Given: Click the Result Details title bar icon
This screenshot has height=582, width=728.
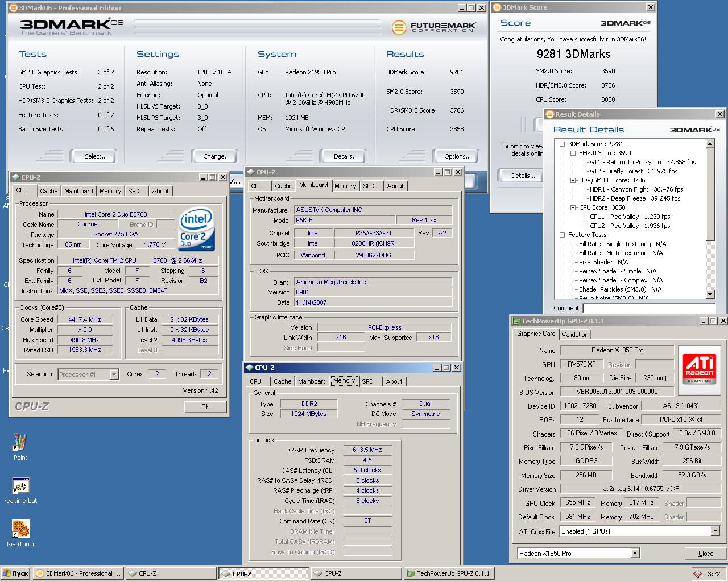Looking at the screenshot, I should (550, 114).
